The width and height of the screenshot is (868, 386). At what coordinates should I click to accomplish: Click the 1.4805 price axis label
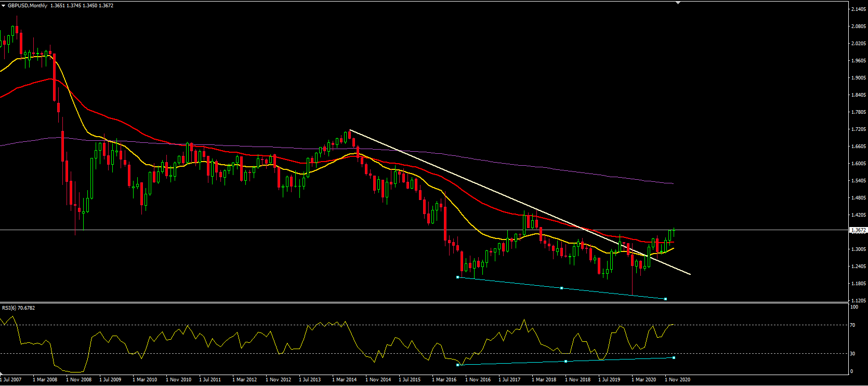point(859,198)
